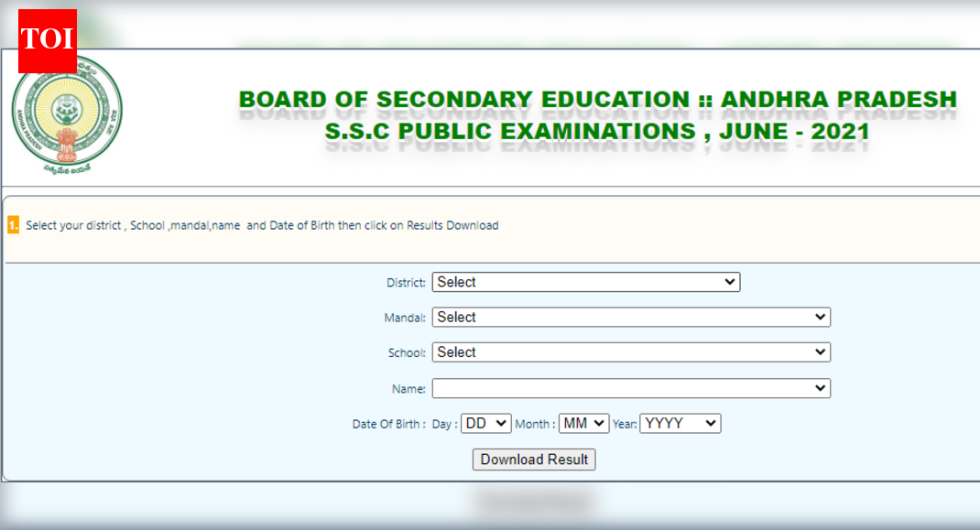Click the orange step 1 number icon
This screenshot has height=530, width=980.
[13, 225]
